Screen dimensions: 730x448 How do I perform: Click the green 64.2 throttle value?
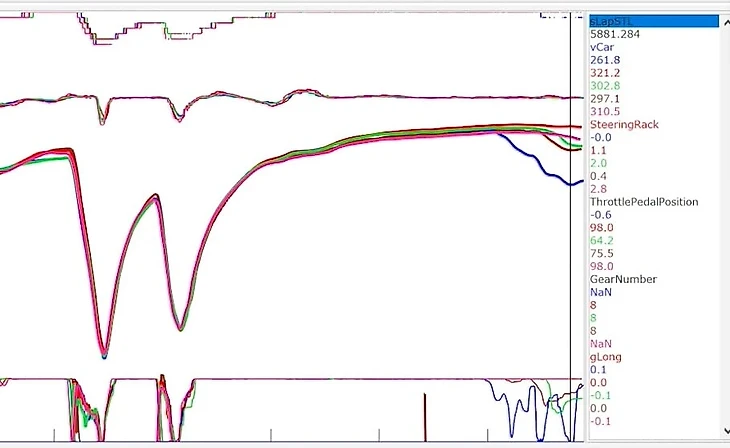602,240
